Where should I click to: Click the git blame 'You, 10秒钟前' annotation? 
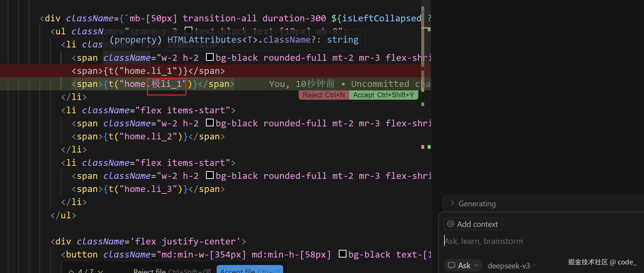click(x=302, y=84)
